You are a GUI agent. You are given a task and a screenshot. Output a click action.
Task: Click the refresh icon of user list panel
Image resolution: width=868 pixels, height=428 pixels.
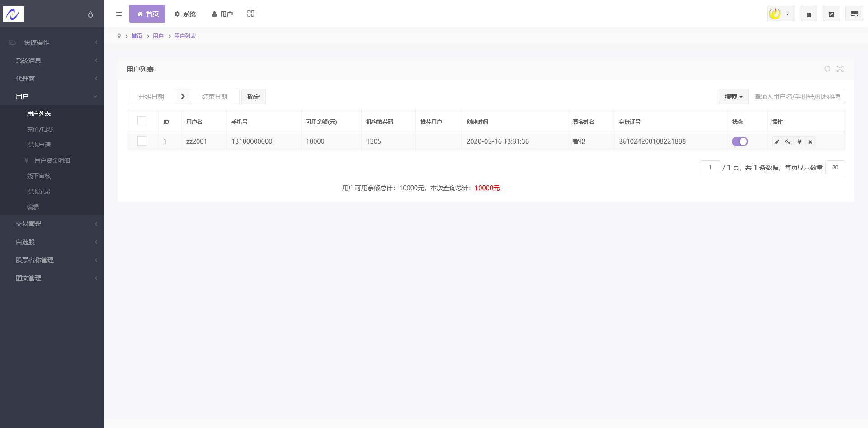pos(827,69)
